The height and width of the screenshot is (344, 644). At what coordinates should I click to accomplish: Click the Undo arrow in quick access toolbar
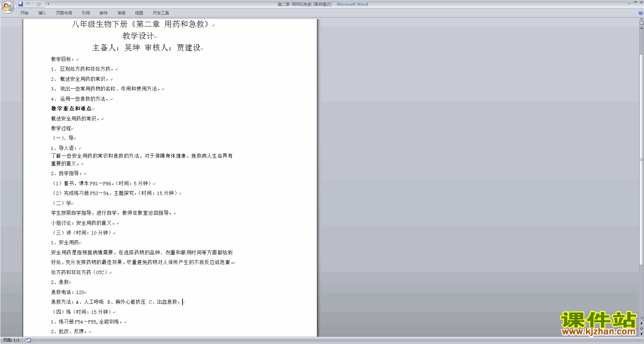tap(28, 4)
